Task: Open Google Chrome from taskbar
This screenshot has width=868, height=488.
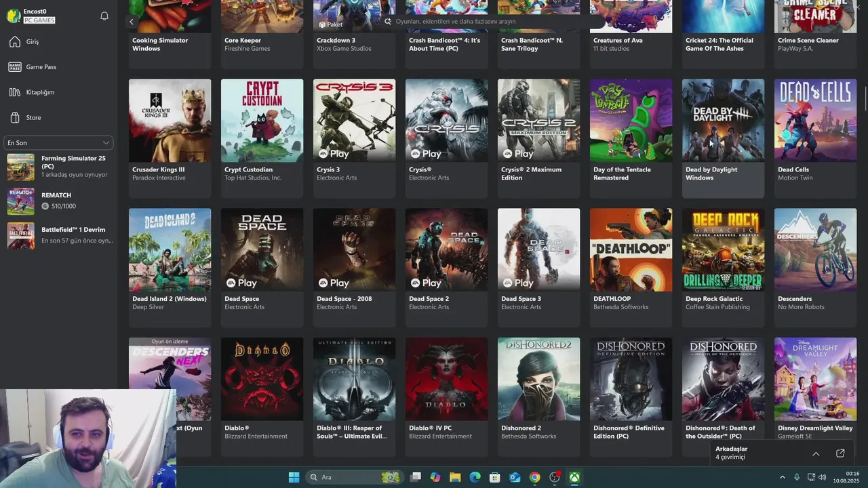Action: tap(535, 477)
